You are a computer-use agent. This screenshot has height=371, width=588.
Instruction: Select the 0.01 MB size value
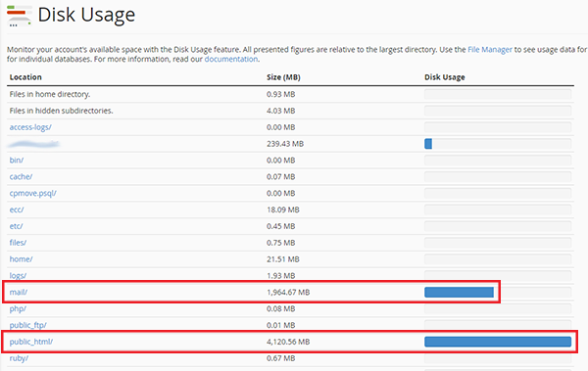pyautogui.click(x=281, y=325)
